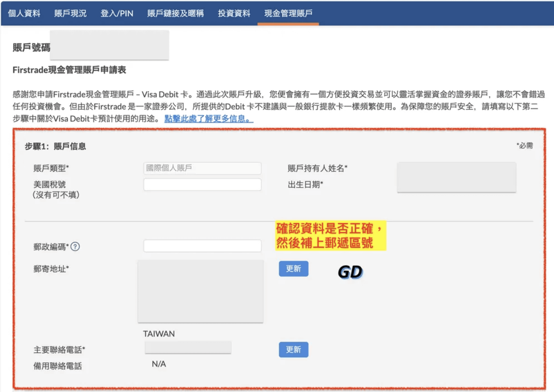Viewport: 554px width, 392px height.
Task: Click the masked 賬戶持有人姓名 value box
Action: pyautogui.click(x=456, y=177)
